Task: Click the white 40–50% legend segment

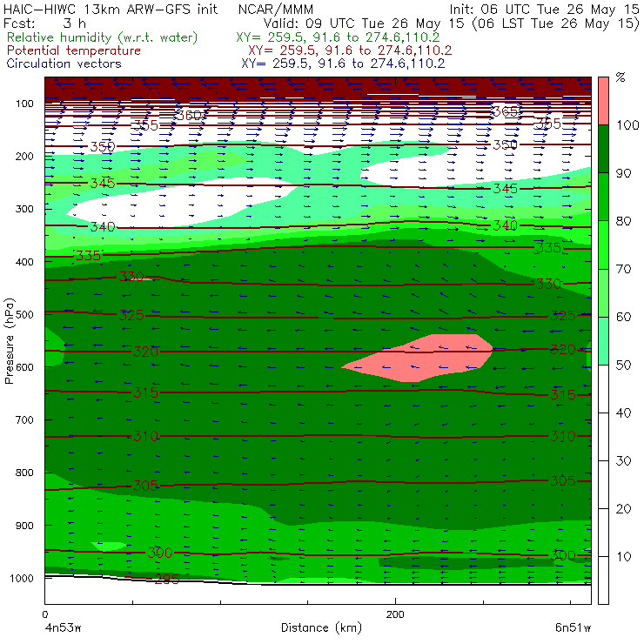Action: [x=603, y=389]
